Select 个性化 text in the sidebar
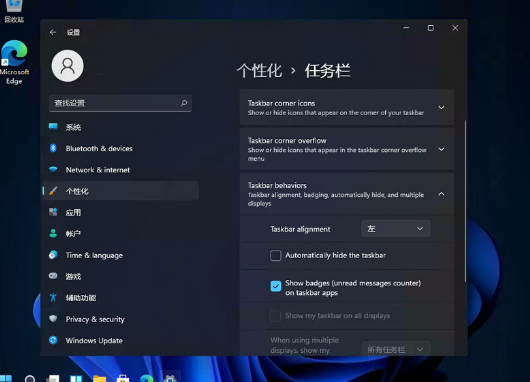The width and height of the screenshot is (530, 382). click(x=77, y=191)
